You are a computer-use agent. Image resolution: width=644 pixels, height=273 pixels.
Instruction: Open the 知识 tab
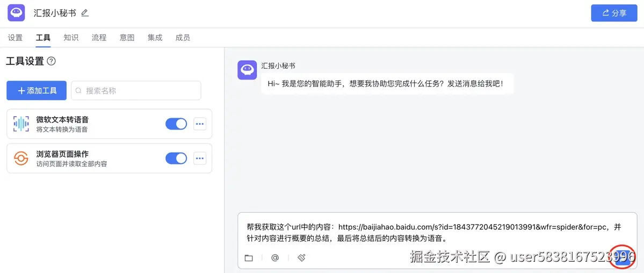71,38
